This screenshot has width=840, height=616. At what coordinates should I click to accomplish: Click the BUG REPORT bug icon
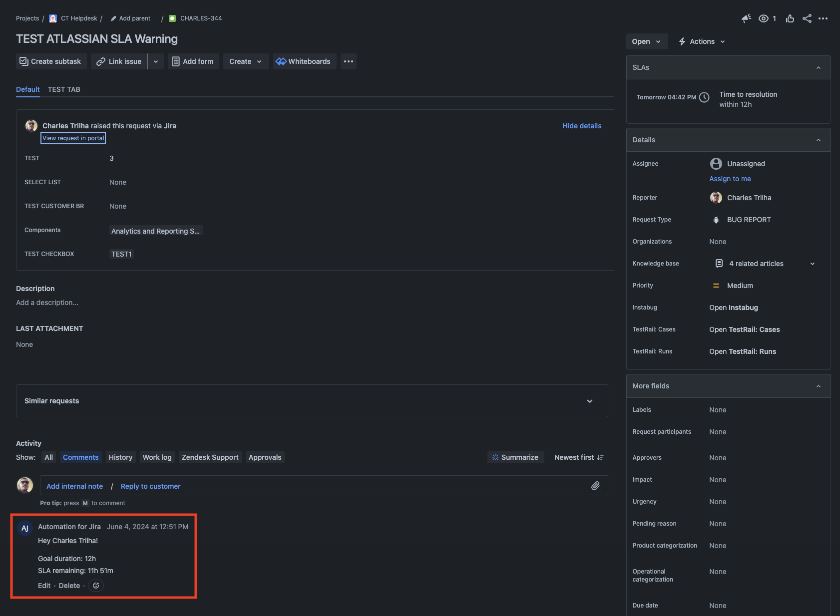tap(716, 220)
